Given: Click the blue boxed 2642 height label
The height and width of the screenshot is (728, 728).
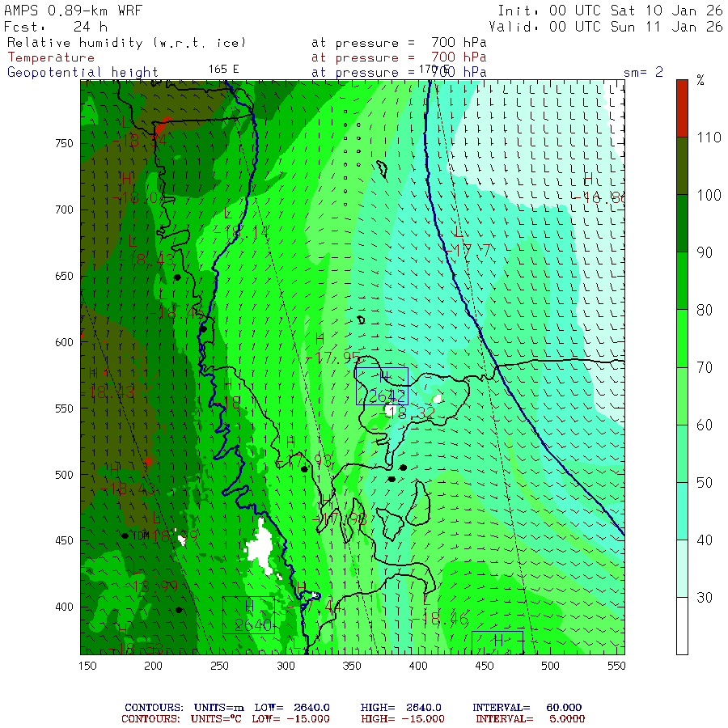Looking at the screenshot, I should click(382, 387).
